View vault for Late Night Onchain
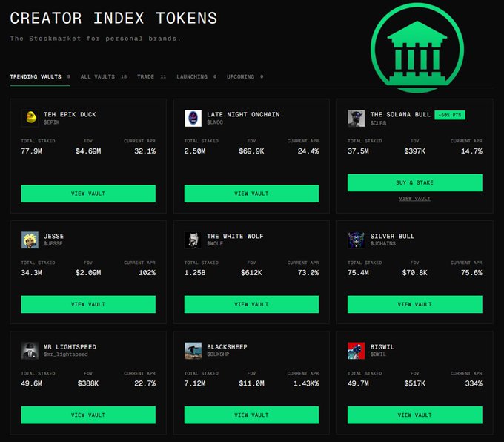504x442 pixels. 251,194
